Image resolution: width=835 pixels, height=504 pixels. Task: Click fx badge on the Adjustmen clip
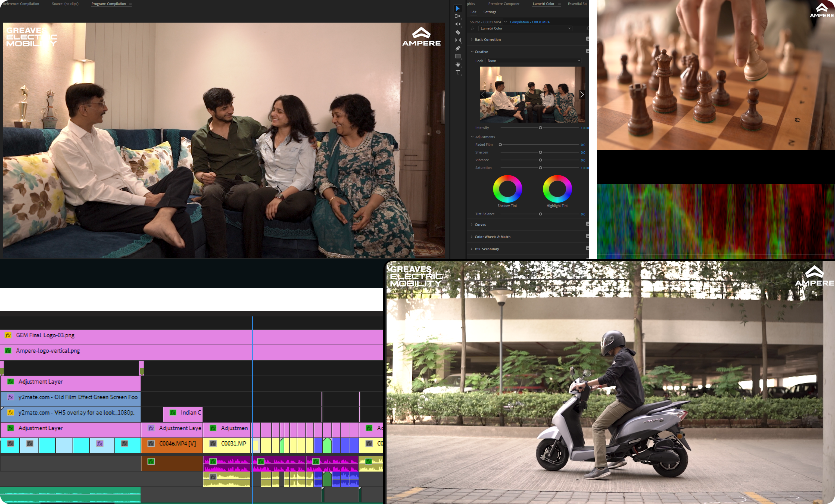(x=213, y=428)
